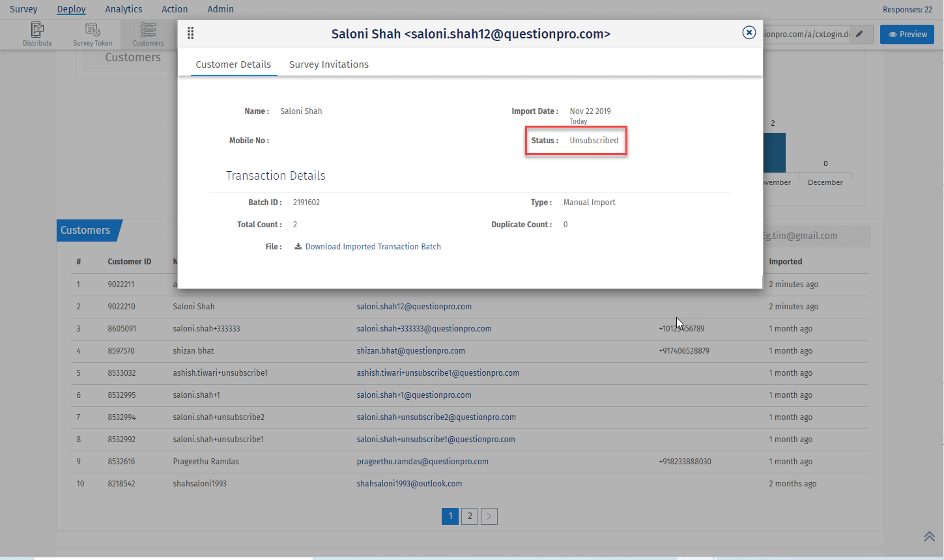Viewport: 944px width, 560px height.
Task: Open saloni.shah+1@questionpro.com email link
Action: 414,395
